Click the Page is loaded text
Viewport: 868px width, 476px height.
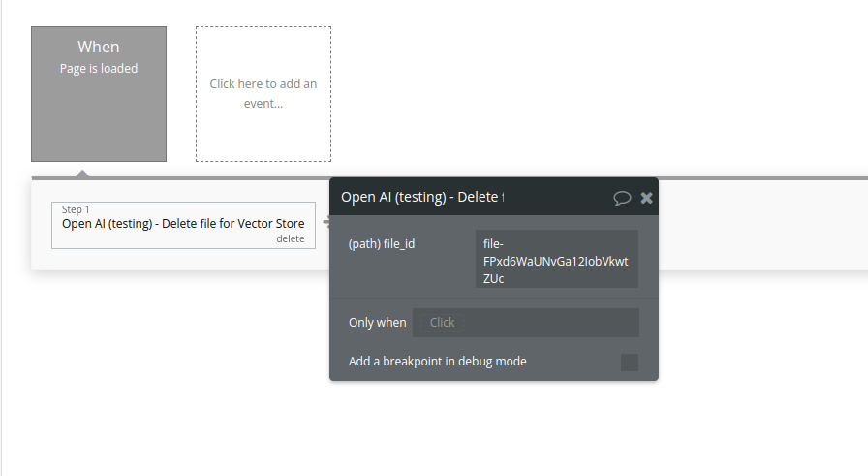(99, 69)
